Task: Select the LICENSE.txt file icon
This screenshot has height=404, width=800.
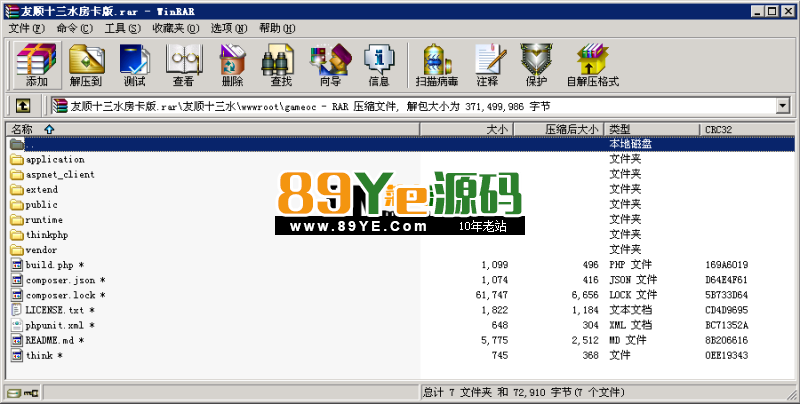Action: click(17, 310)
